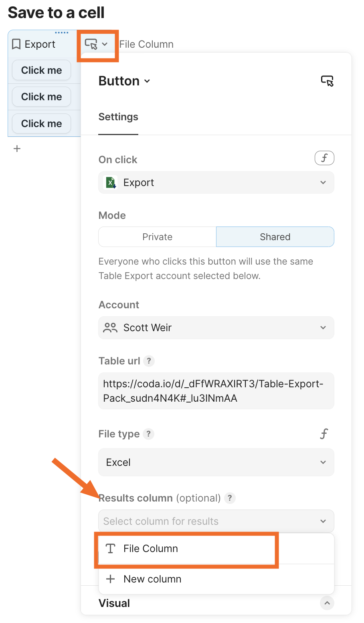Screen dimensions: 364x623
Task: Open the Scott Weir account dropdown
Action: [x=216, y=328]
